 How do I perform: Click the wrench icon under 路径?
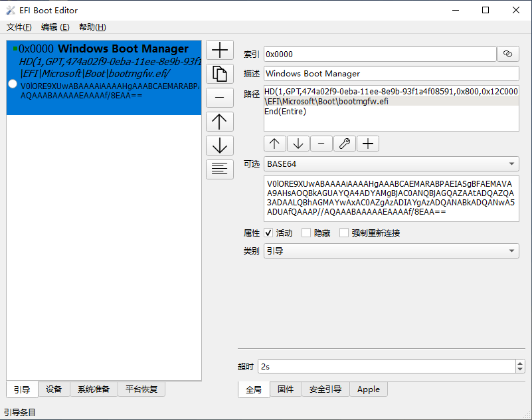click(344, 143)
